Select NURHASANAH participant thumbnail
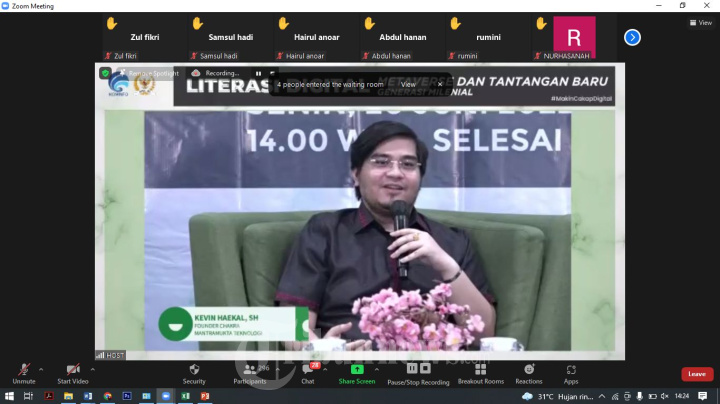 tap(574, 38)
